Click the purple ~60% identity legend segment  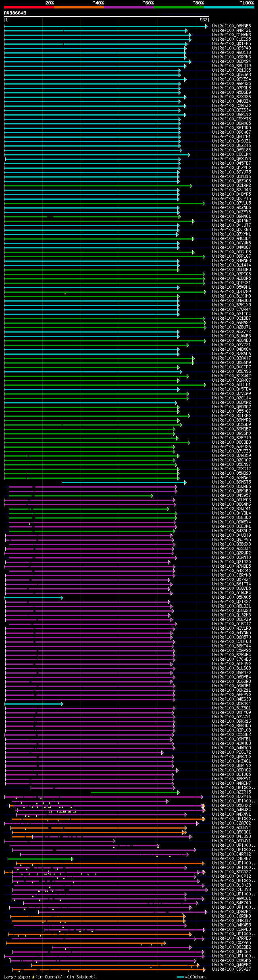coord(129,7)
